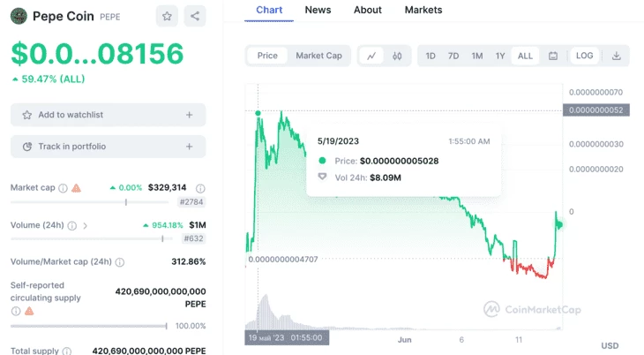Viewport: 644px width, 355px height.
Task: Select the Price chart toggle
Action: pyautogui.click(x=267, y=56)
